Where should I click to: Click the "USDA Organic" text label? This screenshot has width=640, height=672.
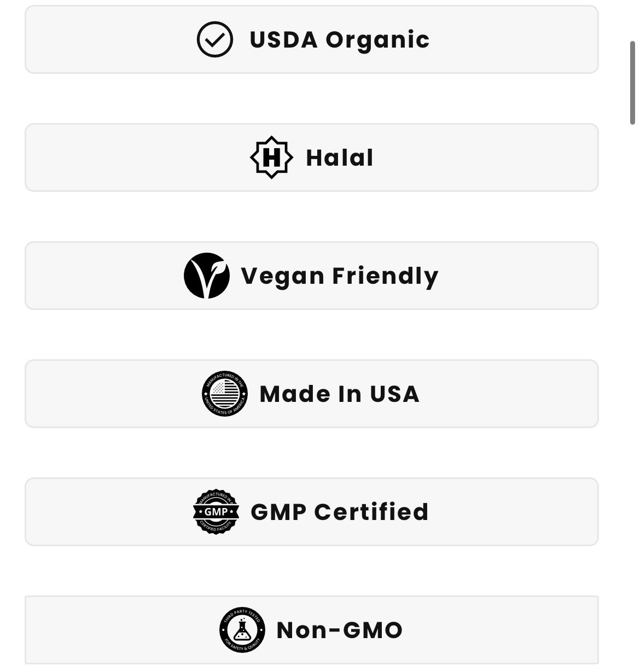339,40
